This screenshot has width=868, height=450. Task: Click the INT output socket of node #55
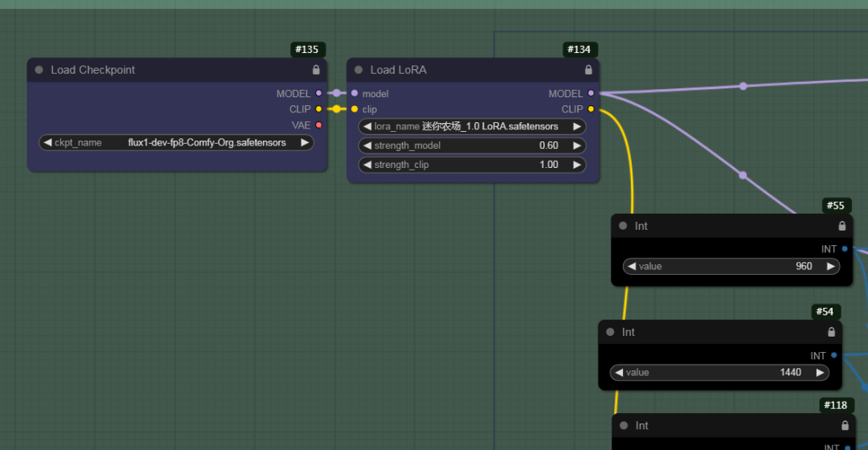(x=845, y=249)
